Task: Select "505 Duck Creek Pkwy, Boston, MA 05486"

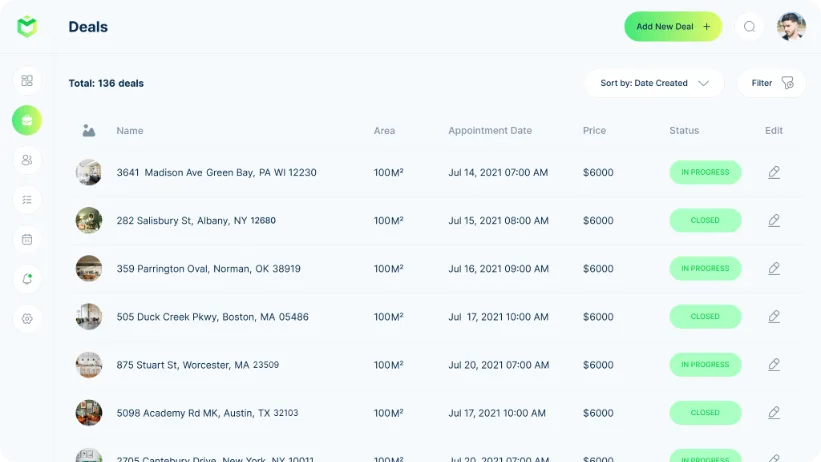Action: point(213,317)
